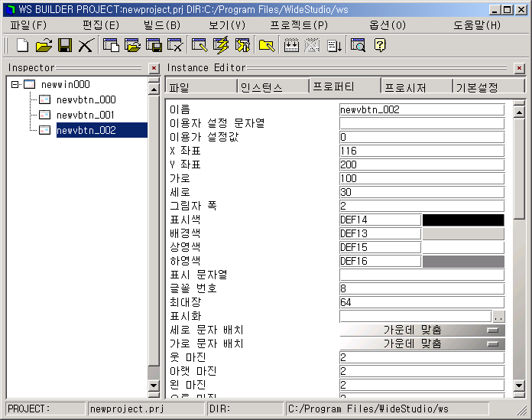Click the X 좌표 field showing 116

(422, 151)
